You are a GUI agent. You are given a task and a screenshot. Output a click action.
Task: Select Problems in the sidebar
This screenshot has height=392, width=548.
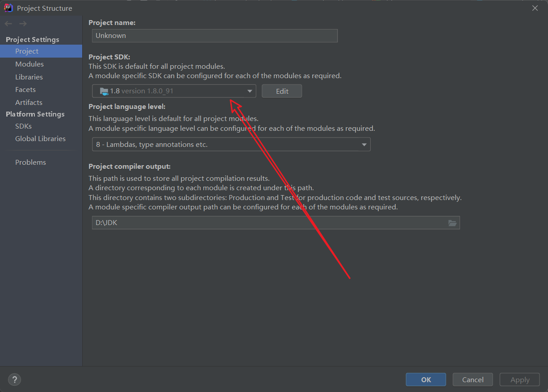tap(30, 162)
